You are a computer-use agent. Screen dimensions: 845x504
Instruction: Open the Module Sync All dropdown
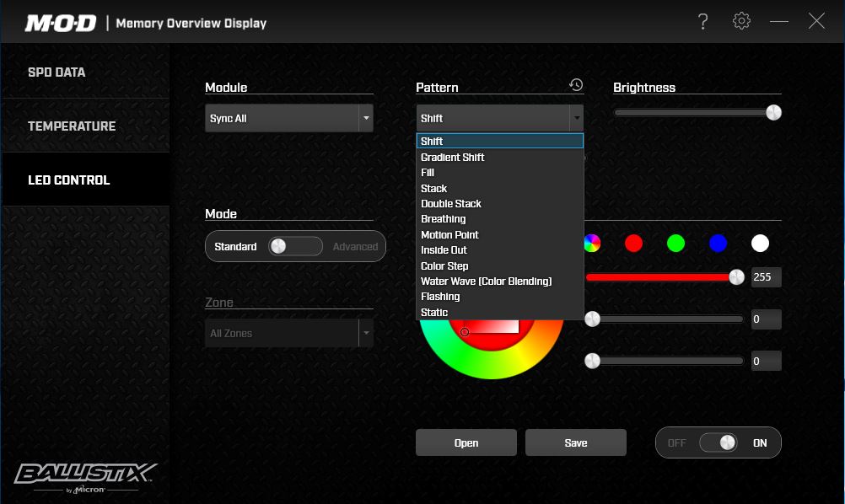[x=289, y=118]
